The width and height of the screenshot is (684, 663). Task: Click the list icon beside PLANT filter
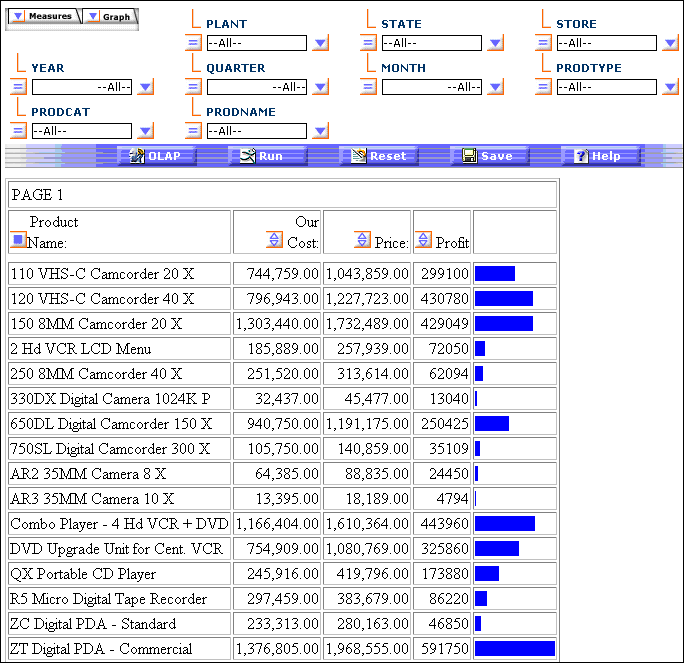(x=193, y=43)
